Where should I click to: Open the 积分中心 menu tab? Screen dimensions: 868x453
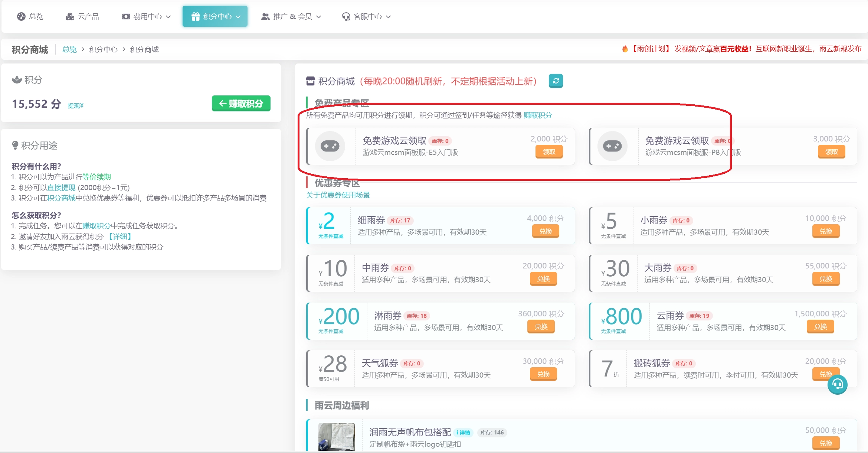pyautogui.click(x=215, y=16)
